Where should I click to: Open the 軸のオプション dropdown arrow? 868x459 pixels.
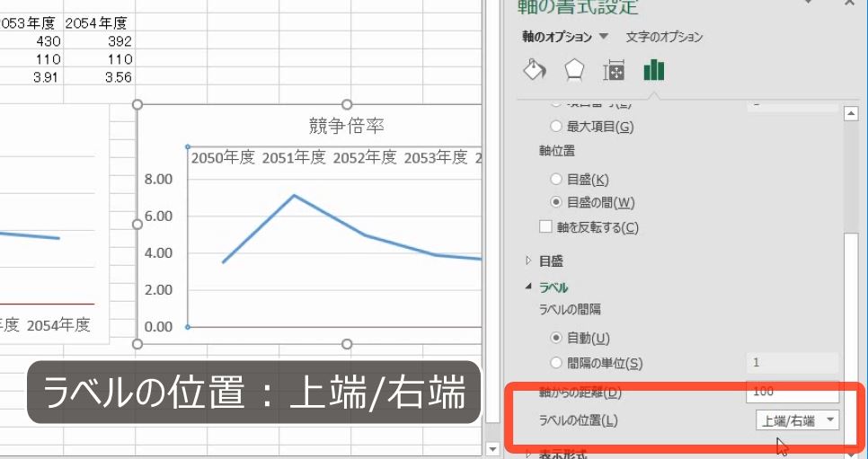(604, 37)
